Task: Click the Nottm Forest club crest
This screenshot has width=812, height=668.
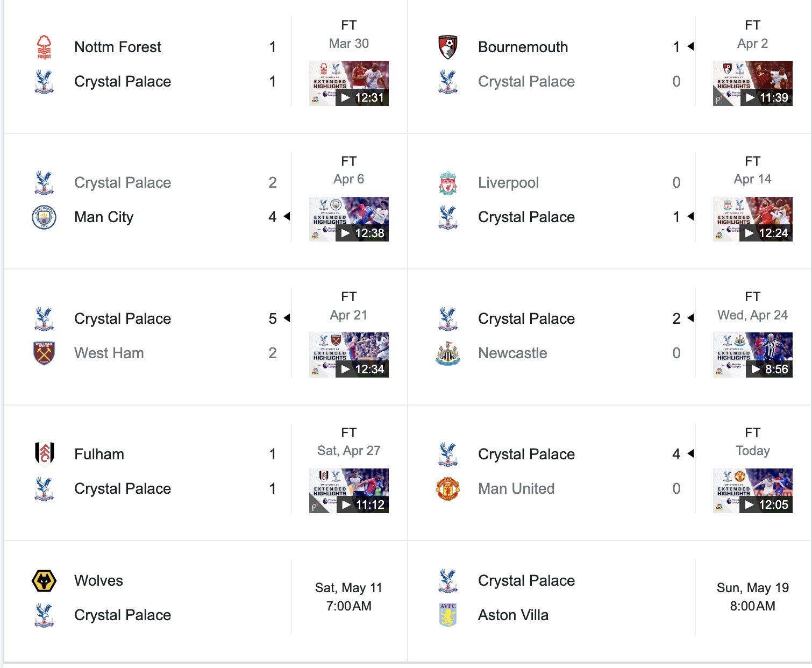Action: click(x=44, y=47)
